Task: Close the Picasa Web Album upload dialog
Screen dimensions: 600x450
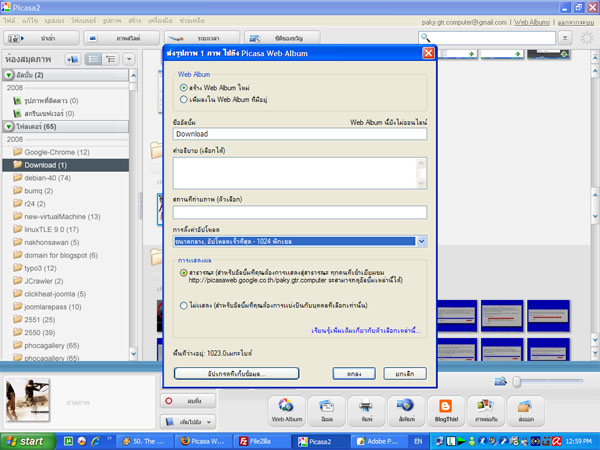Action: click(x=428, y=53)
